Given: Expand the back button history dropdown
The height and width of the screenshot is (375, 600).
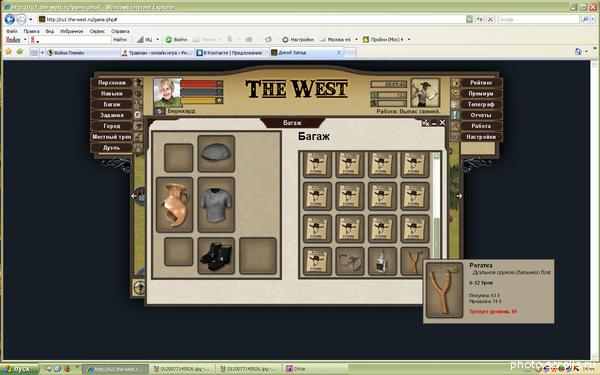Looking at the screenshot, I should pyautogui.click(x=31, y=19).
